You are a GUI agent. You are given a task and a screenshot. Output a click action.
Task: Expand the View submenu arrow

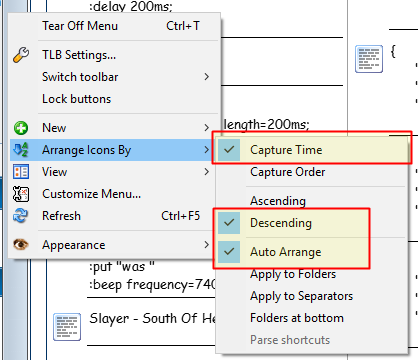pyautogui.click(x=207, y=172)
